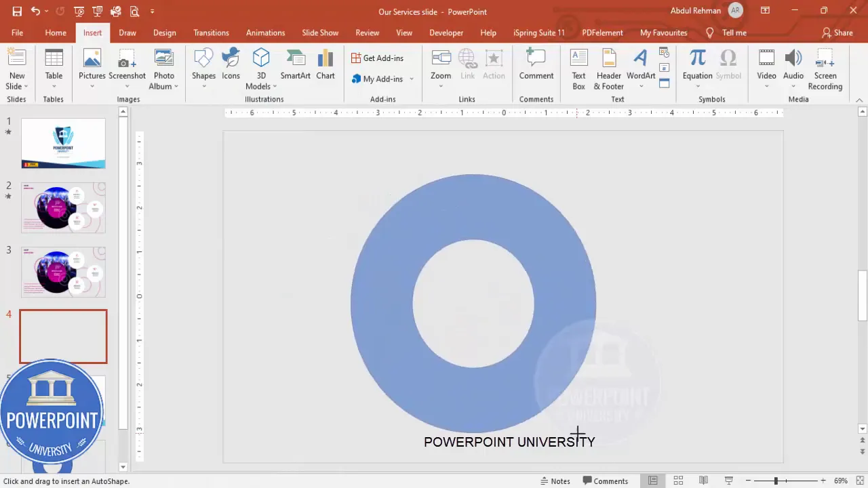This screenshot has height=488, width=868.
Task: Insert a Comment from the ribbon
Action: coord(536,65)
